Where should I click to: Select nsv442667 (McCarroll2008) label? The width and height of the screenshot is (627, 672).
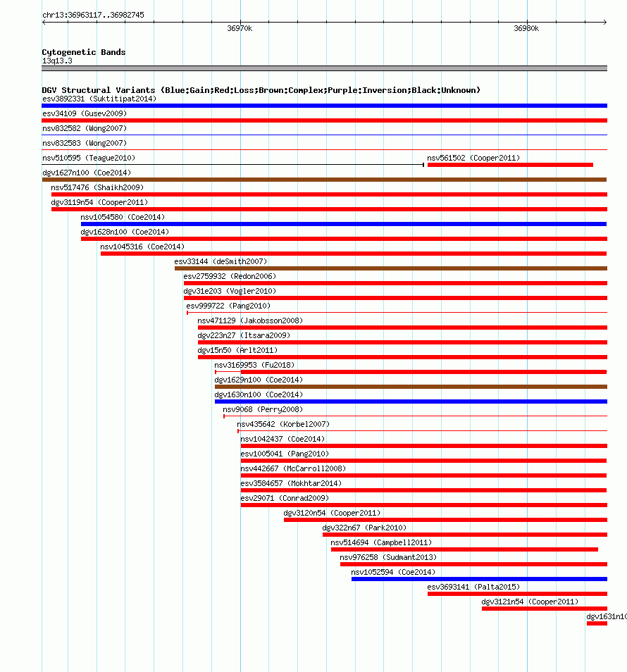tap(293, 468)
